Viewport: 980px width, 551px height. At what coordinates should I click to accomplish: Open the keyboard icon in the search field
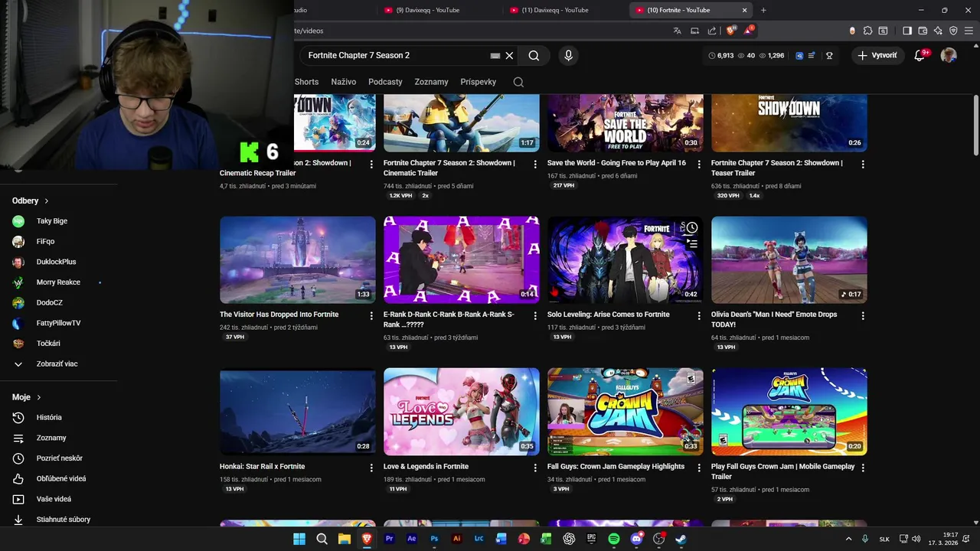click(495, 55)
